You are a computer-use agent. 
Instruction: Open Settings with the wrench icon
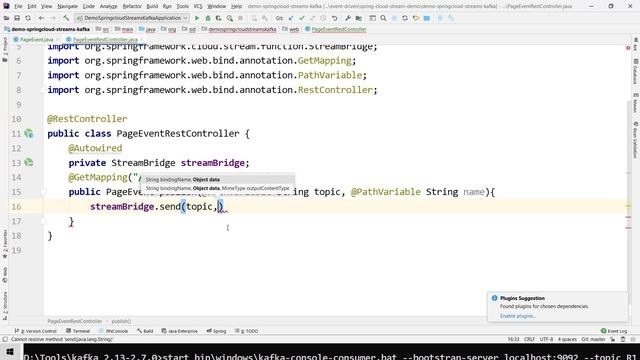pyautogui.click(x=348, y=18)
